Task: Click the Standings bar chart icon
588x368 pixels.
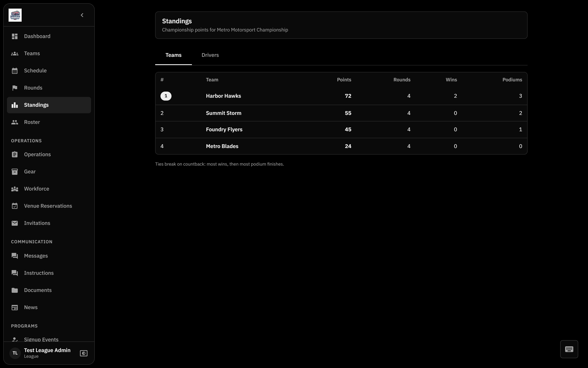Action: 14,105
